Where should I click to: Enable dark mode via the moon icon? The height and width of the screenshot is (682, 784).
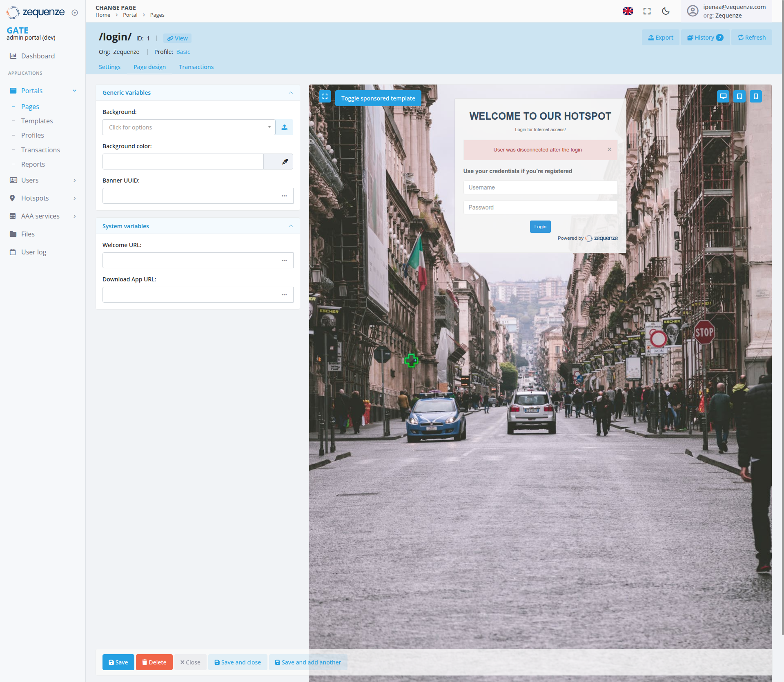[666, 11]
